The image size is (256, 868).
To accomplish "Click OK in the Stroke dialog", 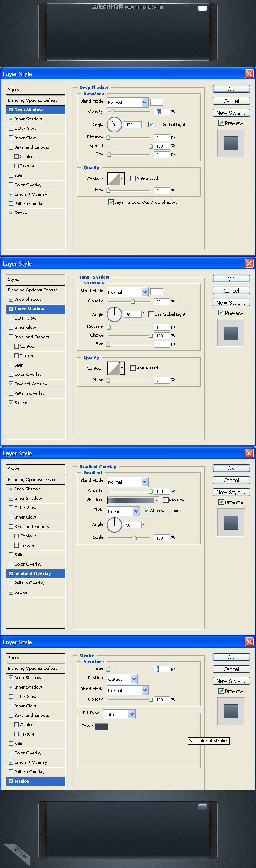I will coord(231,657).
